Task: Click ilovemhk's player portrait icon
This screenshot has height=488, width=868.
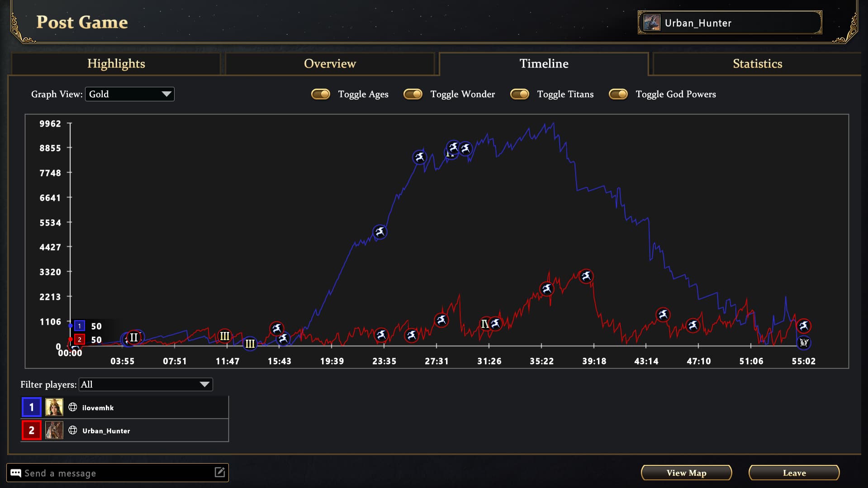Action: [54, 407]
